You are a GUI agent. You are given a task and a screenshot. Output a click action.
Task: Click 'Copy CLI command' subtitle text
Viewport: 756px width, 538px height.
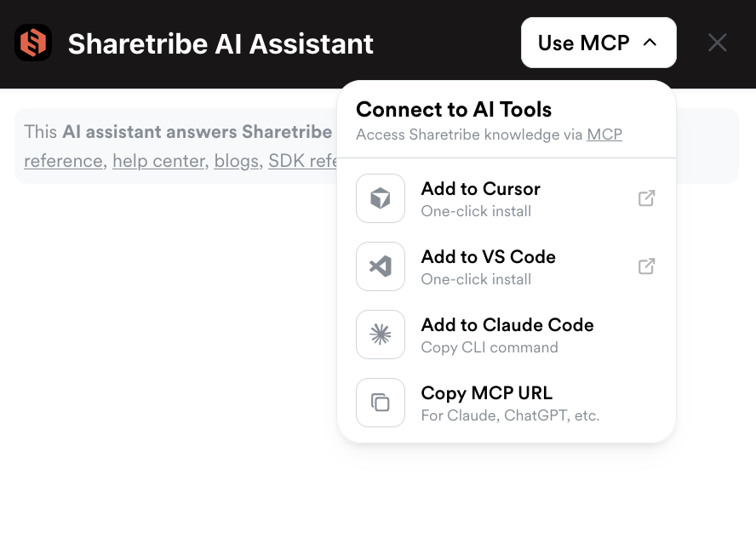click(490, 347)
